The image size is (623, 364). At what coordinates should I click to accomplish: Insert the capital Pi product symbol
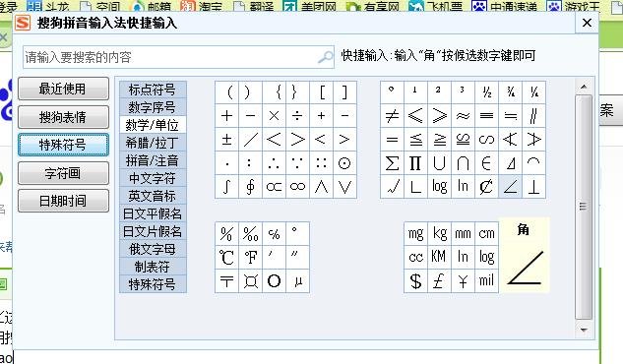pos(415,163)
